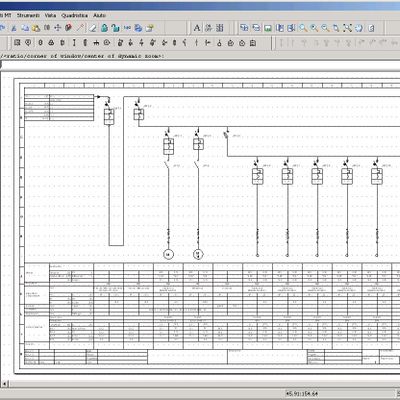Viewport: 400px width, 400px height.
Task: Click the dimension measurement icon
Action: [x=127, y=28]
